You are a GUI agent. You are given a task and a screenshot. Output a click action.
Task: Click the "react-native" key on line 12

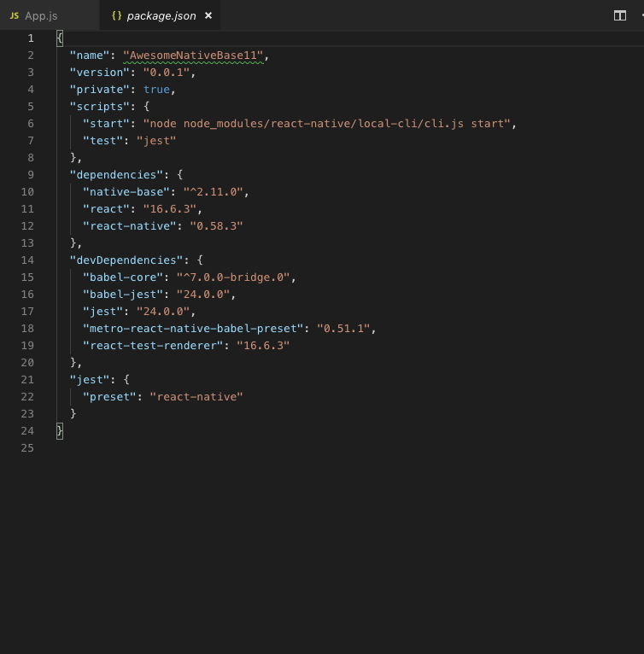(x=130, y=226)
